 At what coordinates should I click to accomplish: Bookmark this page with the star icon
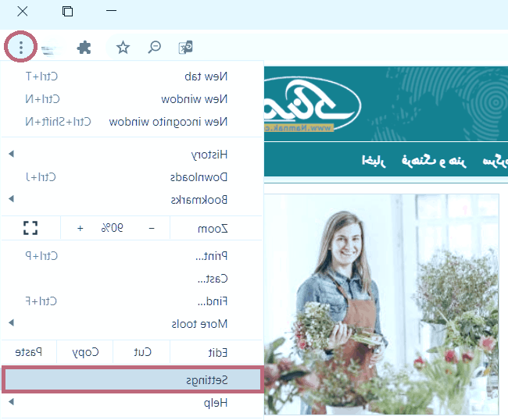123,48
